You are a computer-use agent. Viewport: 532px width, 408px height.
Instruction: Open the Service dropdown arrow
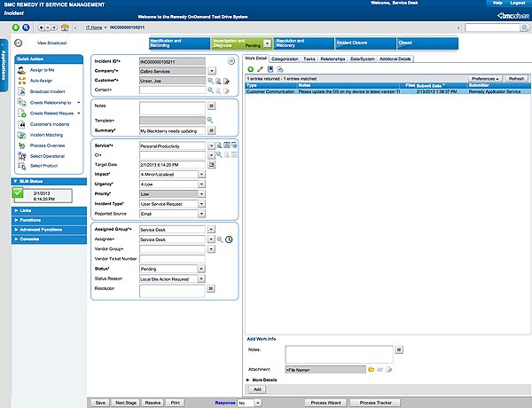tap(211, 146)
